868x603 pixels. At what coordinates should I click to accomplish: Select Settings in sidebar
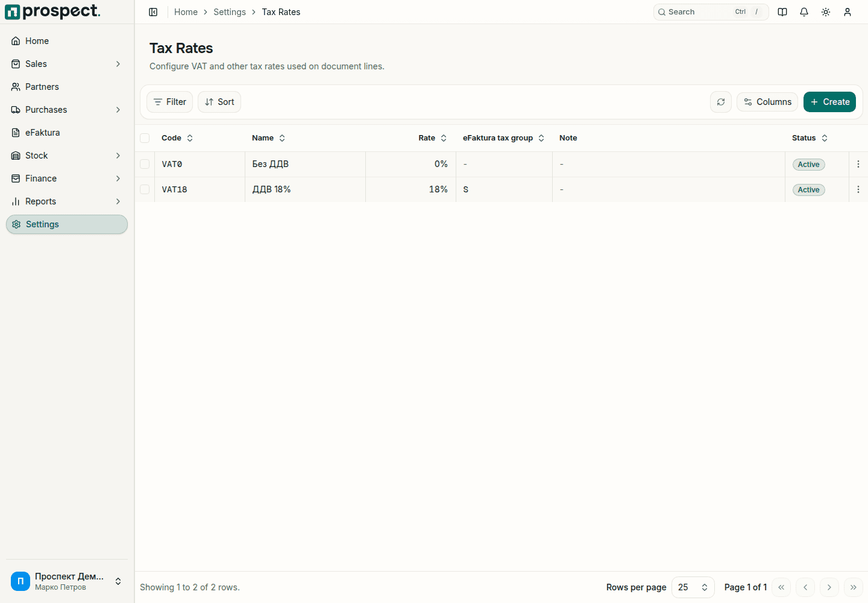(67, 224)
